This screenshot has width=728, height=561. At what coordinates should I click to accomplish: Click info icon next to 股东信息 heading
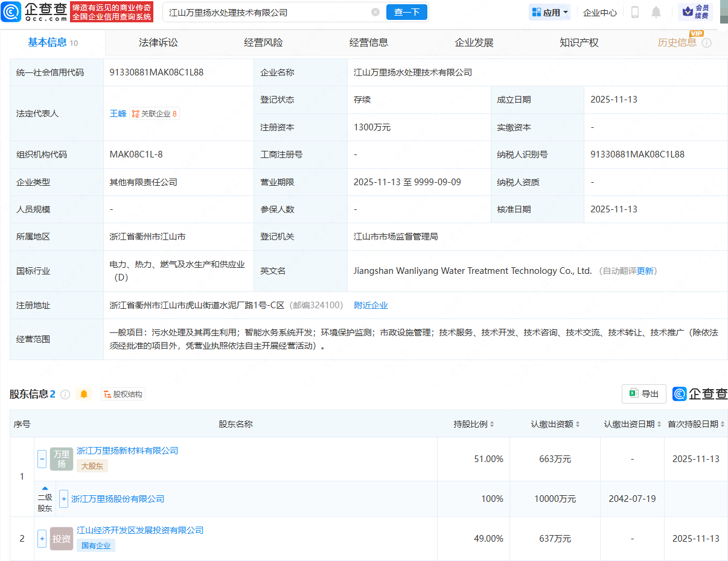[x=65, y=395]
